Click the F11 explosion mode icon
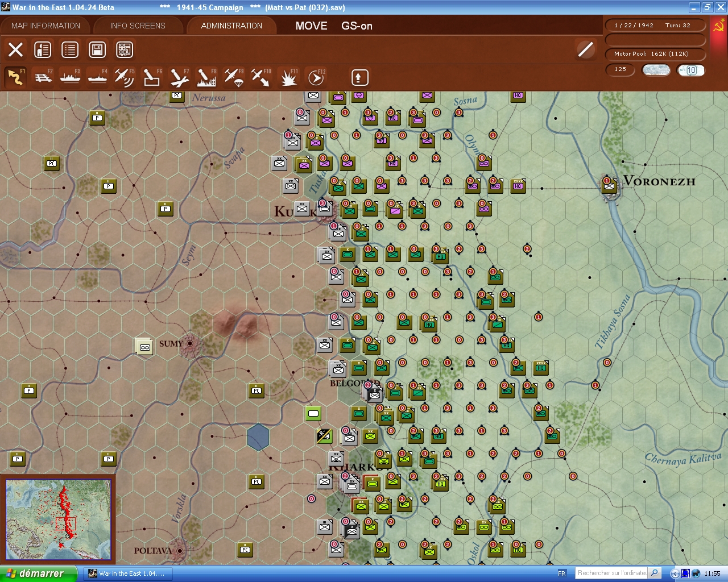728x582 pixels. (x=288, y=77)
